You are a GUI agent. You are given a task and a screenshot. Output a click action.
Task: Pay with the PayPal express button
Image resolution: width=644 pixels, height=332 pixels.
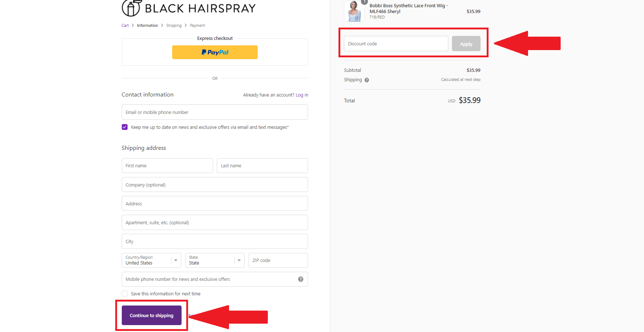point(215,52)
